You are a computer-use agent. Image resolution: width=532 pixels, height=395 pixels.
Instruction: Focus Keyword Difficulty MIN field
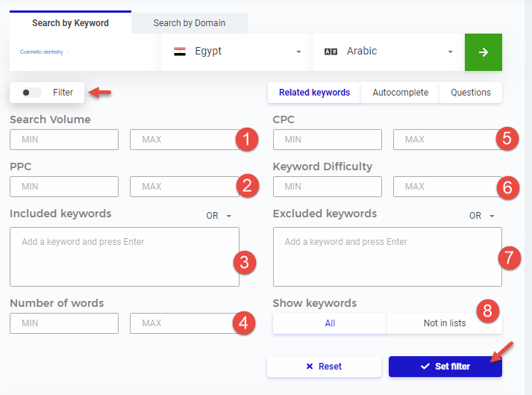tap(328, 187)
